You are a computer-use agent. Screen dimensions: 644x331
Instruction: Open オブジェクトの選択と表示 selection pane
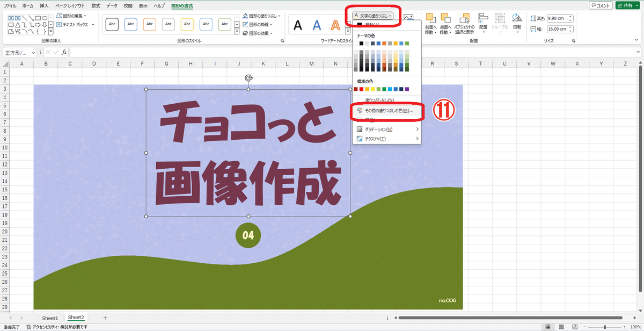(464, 24)
